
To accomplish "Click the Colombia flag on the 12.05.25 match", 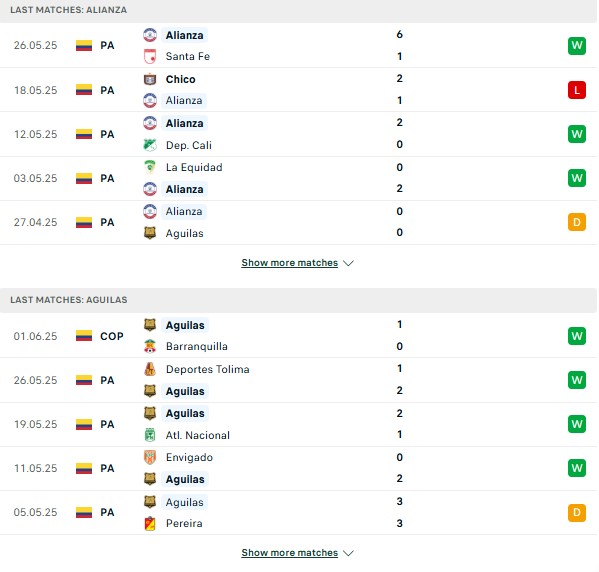I will (x=84, y=134).
